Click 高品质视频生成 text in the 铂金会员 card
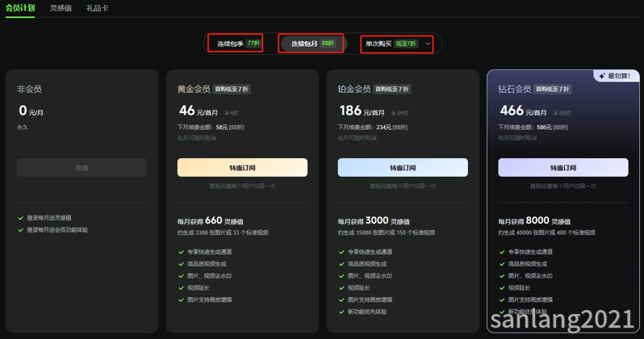 367,264
